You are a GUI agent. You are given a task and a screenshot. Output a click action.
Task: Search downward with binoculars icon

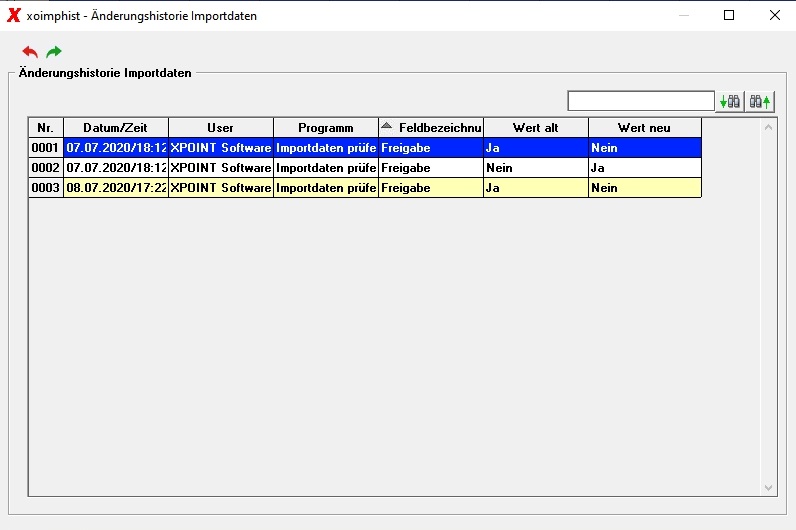[x=729, y=102]
